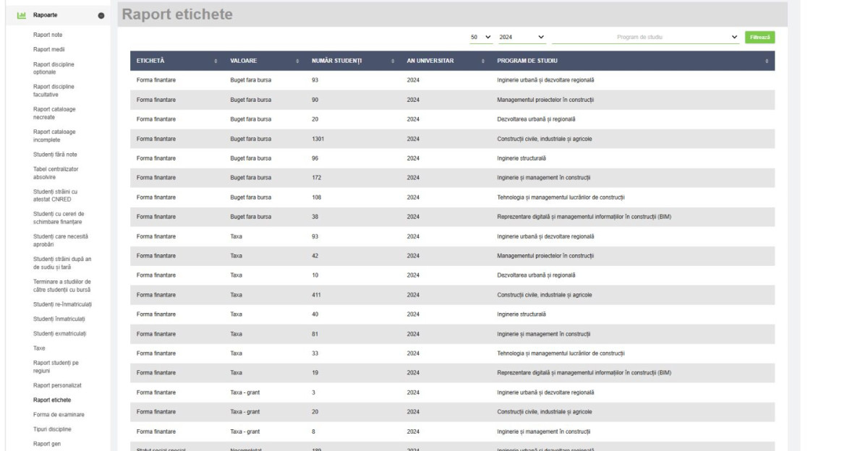Click Buget fara bursa in the 93-student row
The width and height of the screenshot is (868, 451).
[251, 80]
